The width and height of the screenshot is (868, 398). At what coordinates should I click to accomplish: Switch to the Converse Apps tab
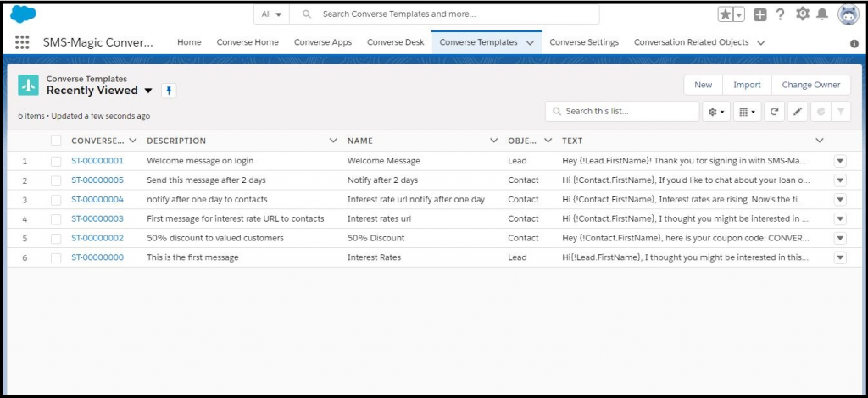pyautogui.click(x=323, y=42)
